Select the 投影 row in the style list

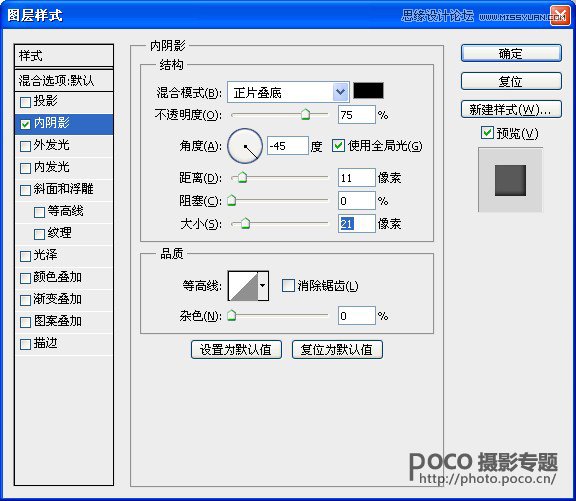click(x=64, y=102)
